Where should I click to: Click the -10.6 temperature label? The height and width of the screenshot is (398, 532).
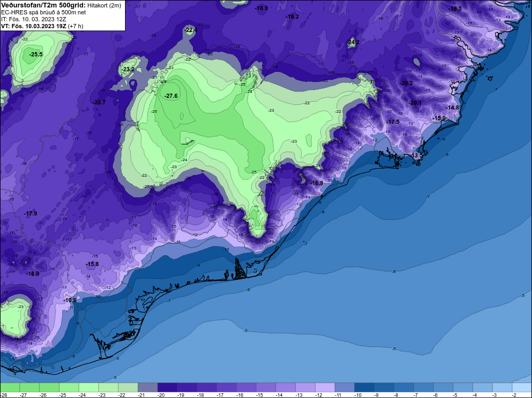(x=70, y=300)
